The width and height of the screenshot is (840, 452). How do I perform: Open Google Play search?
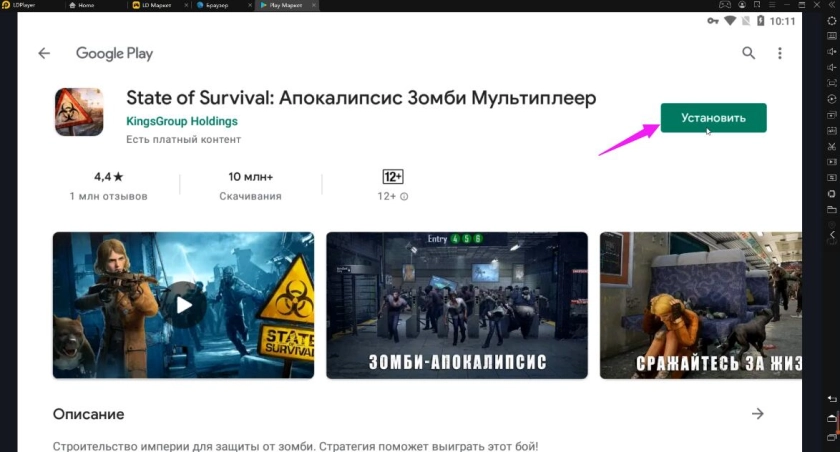[748, 53]
